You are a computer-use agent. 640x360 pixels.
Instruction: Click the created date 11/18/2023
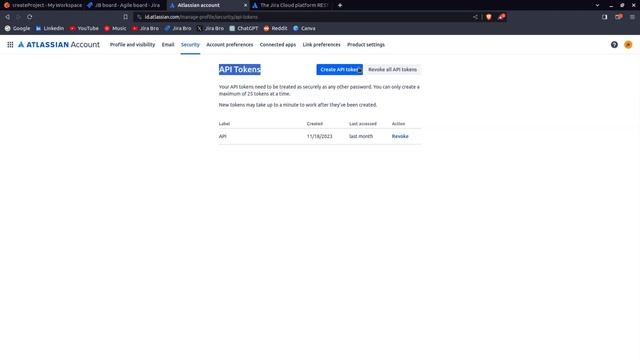tap(320, 136)
